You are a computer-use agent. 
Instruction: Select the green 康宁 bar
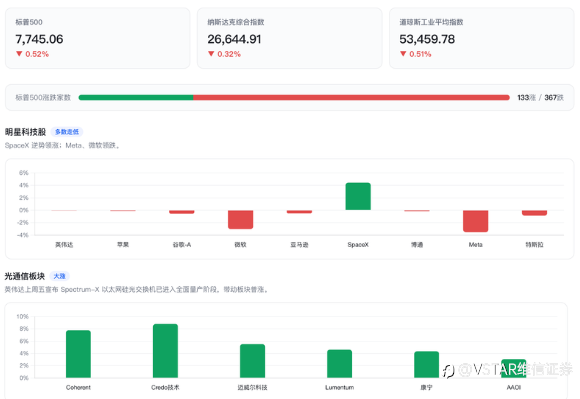pyautogui.click(x=426, y=365)
